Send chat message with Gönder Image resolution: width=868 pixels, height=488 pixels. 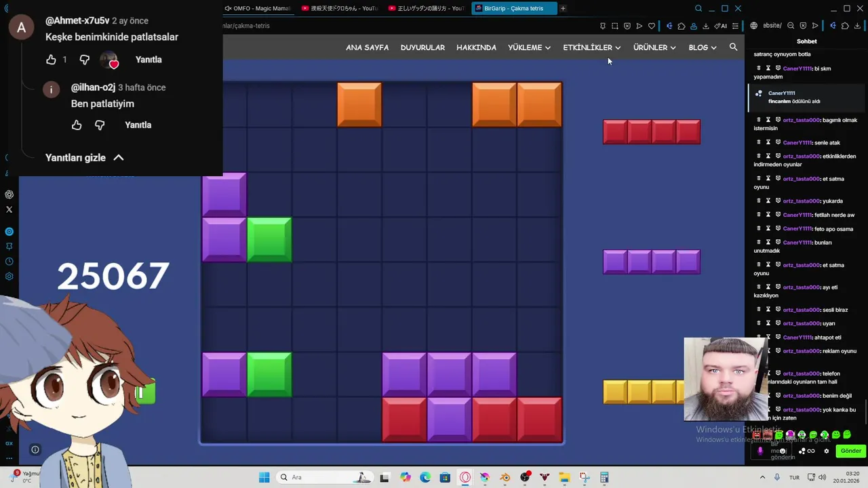click(x=850, y=451)
